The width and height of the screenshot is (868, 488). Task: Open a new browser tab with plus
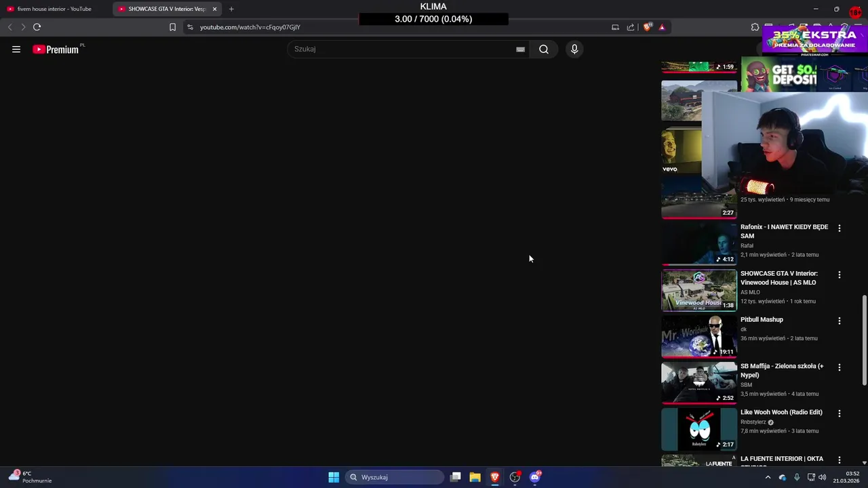click(231, 9)
